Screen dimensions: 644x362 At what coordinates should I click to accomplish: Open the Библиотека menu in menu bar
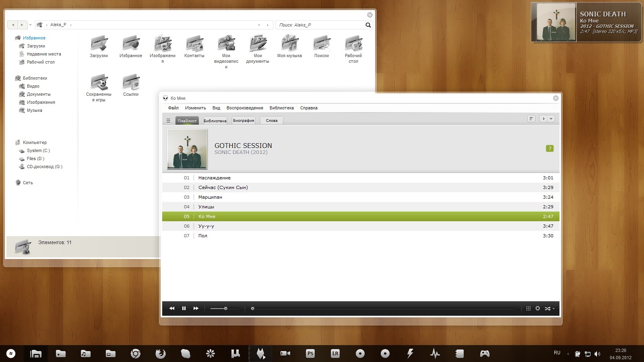[x=282, y=108]
